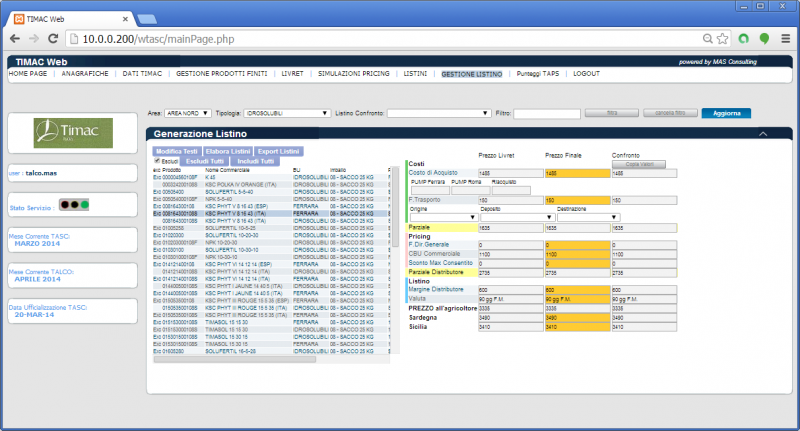Click the green Hangouts extension icon
Image resolution: width=800 pixels, height=431 pixels.
[x=765, y=38]
